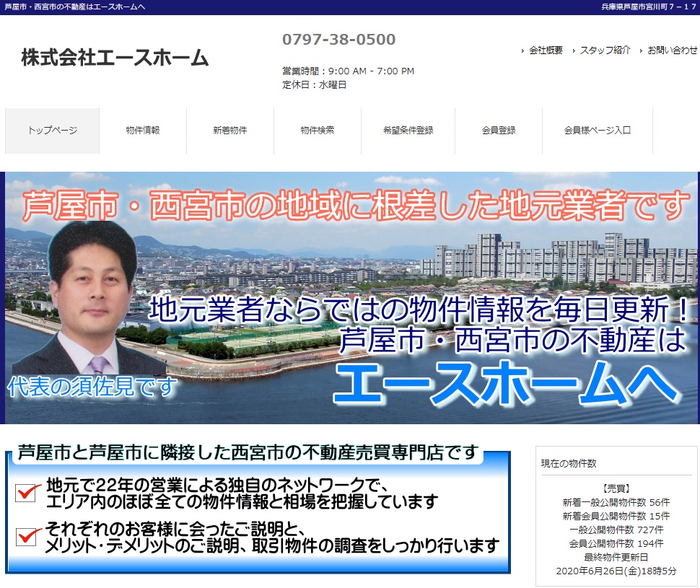The image size is (700, 588).
Task: Click the hero banner cityscape image
Action: [352, 298]
